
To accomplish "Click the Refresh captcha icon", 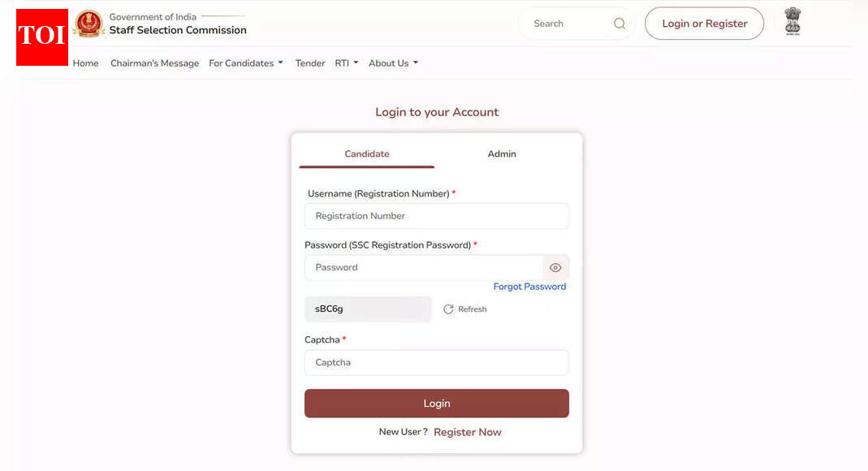I will [x=448, y=309].
